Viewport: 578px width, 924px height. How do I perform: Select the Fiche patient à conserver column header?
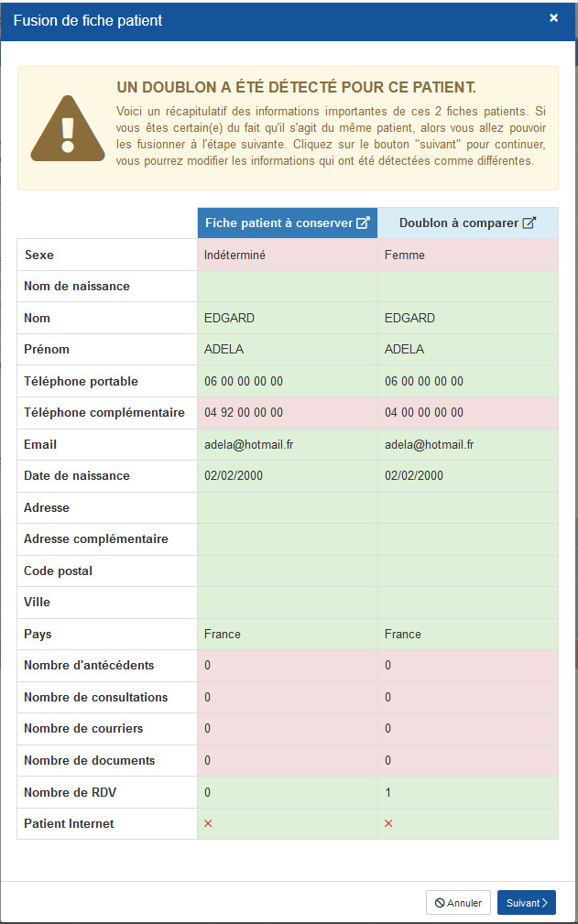point(288,223)
